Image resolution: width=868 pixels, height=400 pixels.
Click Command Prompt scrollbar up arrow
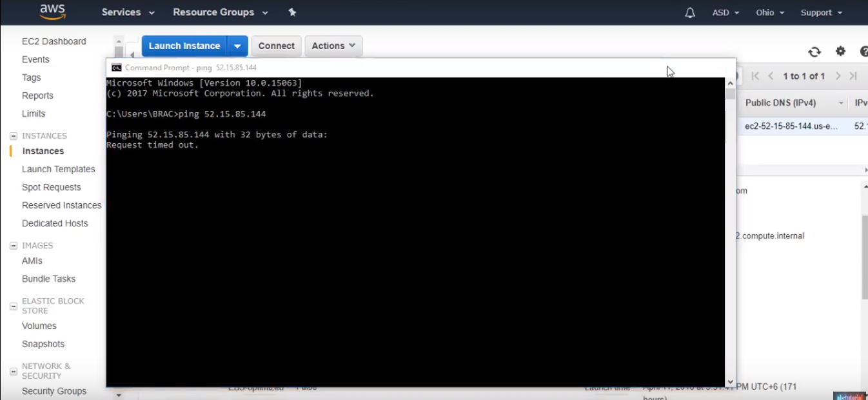[x=730, y=83]
